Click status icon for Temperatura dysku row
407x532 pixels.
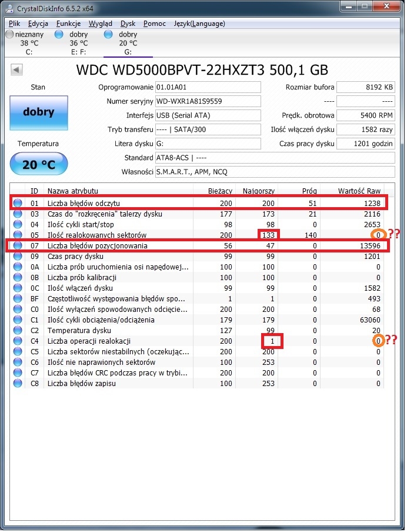18,330
